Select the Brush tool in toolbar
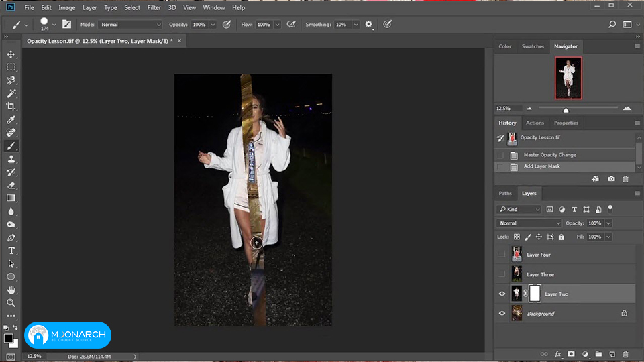Screen dimensions: 644x362 tap(11, 145)
